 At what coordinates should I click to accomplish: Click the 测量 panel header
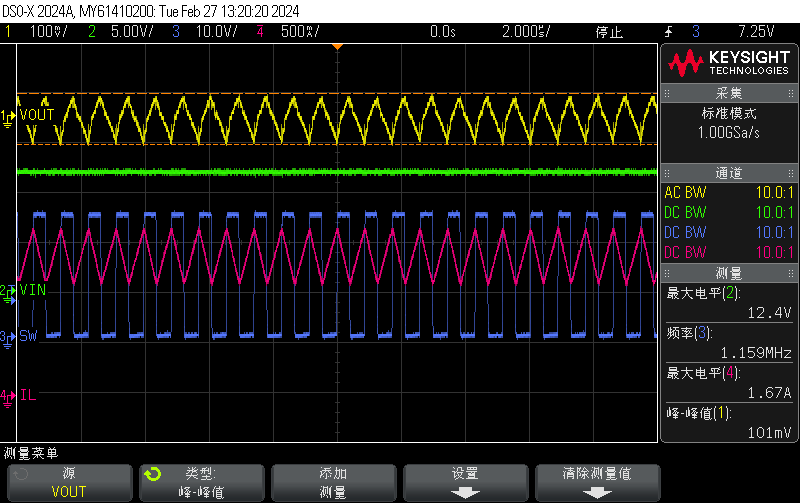tap(729, 273)
